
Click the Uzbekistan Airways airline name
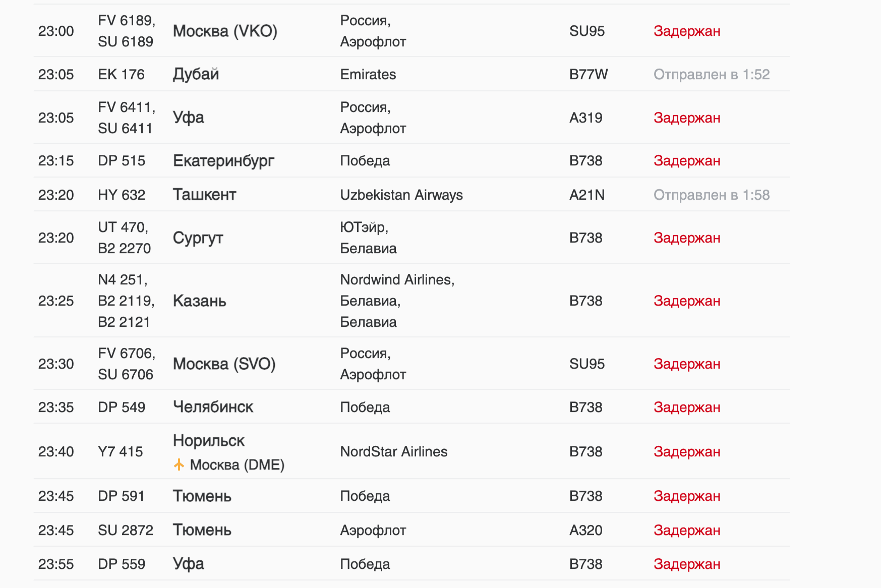click(401, 195)
